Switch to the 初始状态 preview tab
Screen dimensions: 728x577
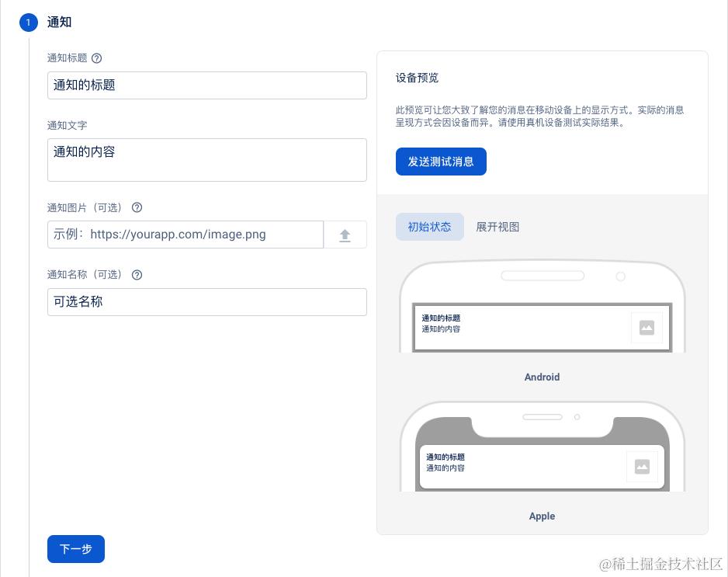tap(429, 227)
